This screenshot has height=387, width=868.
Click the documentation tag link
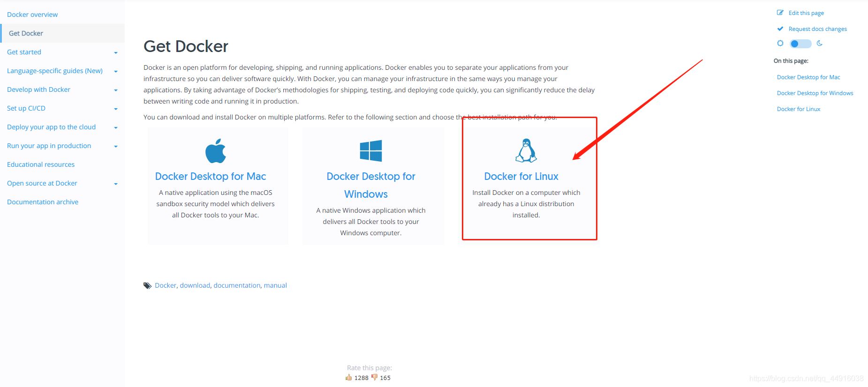[237, 285]
